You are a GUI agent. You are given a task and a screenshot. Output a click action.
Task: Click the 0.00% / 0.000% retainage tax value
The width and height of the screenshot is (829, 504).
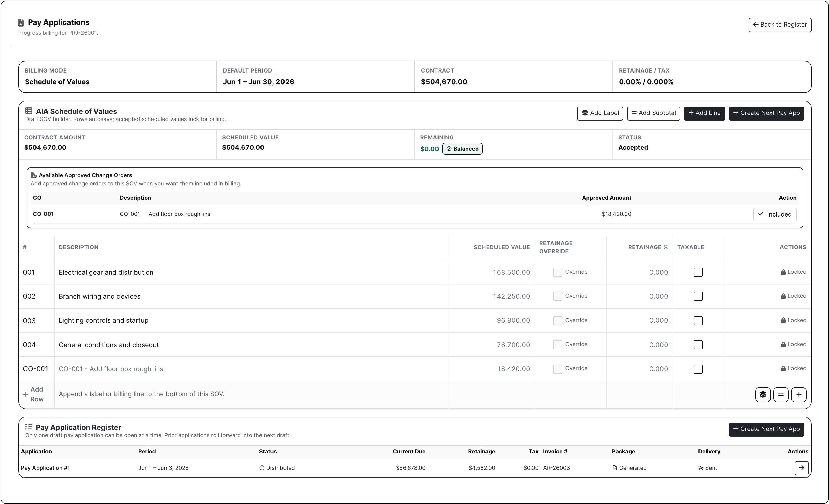click(646, 82)
